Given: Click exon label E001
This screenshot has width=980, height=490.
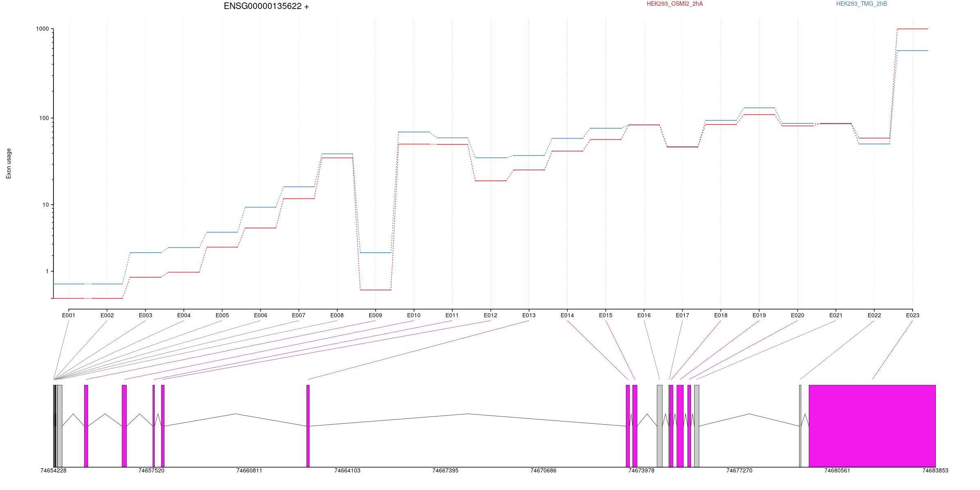Looking at the screenshot, I should (x=69, y=315).
